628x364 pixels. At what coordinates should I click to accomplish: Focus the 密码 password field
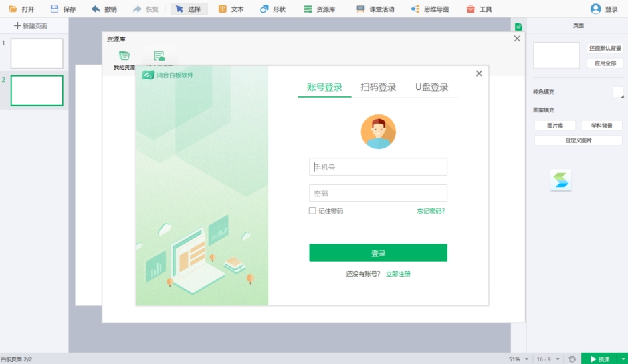[378, 193]
